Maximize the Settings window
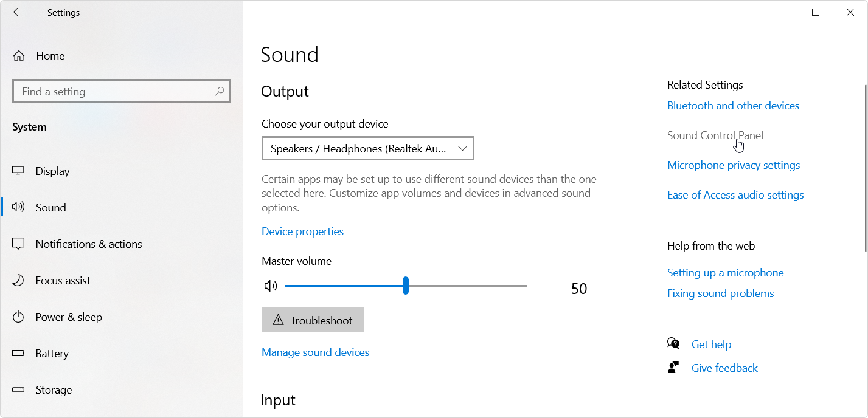The width and height of the screenshot is (868, 418). (816, 12)
